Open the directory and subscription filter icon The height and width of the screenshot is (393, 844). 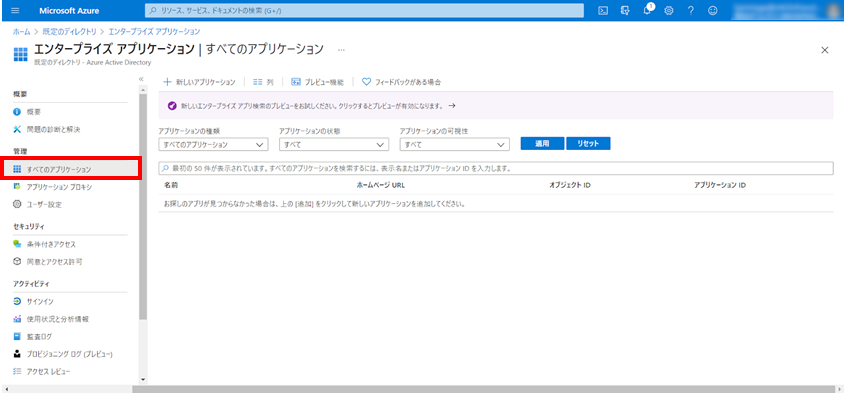tap(625, 11)
